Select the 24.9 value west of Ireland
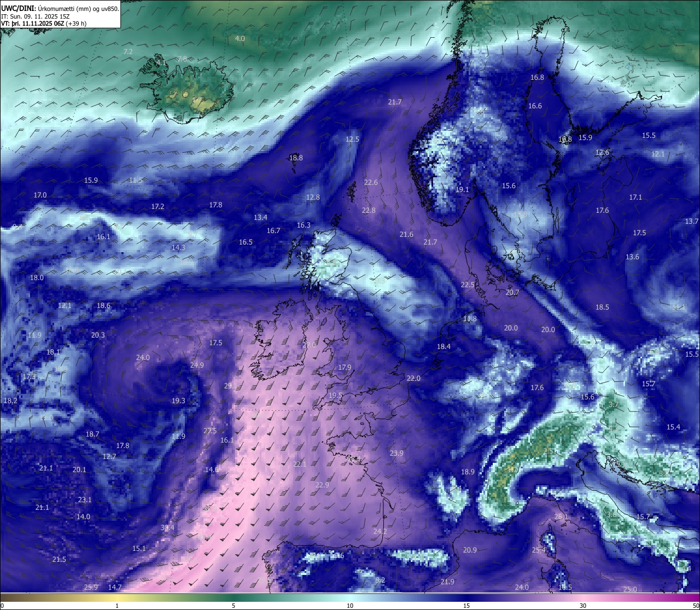Viewport: 700px width, 610px height. [197, 365]
